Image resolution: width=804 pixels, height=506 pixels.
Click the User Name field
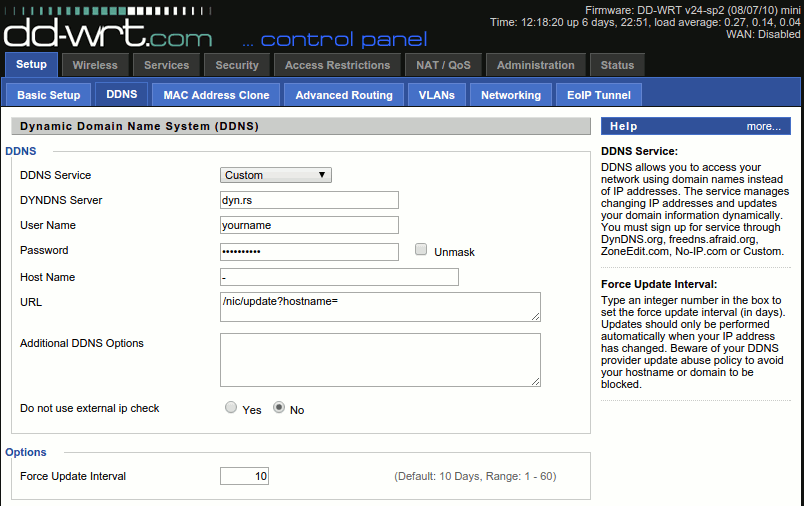point(309,225)
